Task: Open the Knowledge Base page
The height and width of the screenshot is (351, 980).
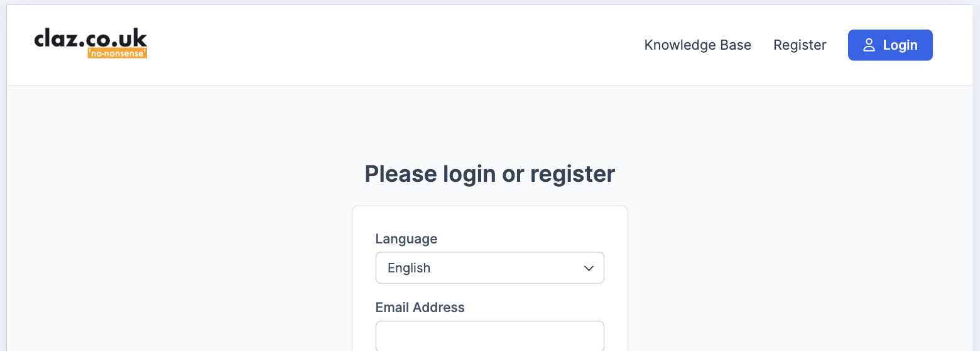Action: [x=697, y=45]
